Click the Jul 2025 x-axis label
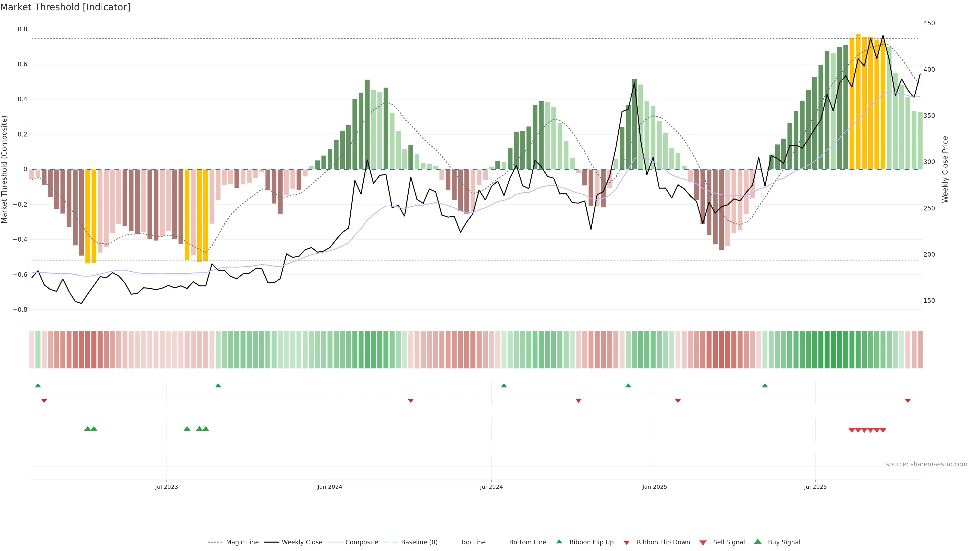The width and height of the screenshot is (980, 551). click(x=815, y=487)
